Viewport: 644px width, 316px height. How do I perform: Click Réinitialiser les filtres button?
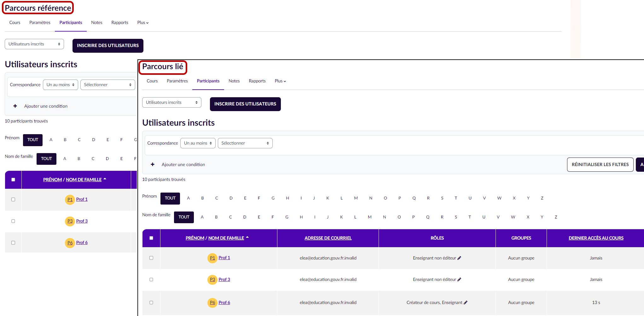click(x=600, y=164)
